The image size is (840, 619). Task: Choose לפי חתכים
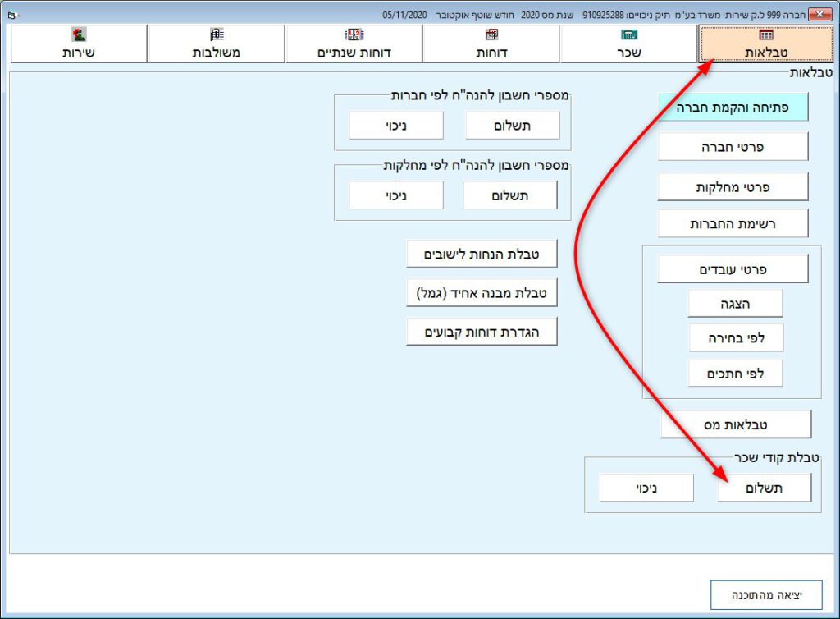[x=735, y=374]
